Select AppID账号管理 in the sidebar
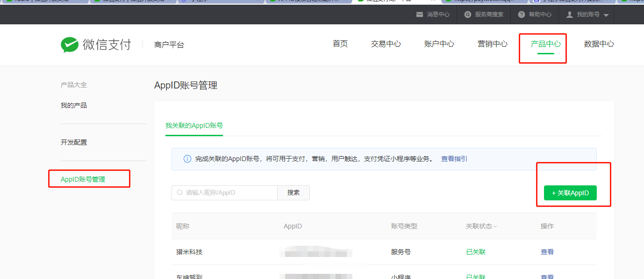Screen dimensions: 644x279 click(83, 179)
